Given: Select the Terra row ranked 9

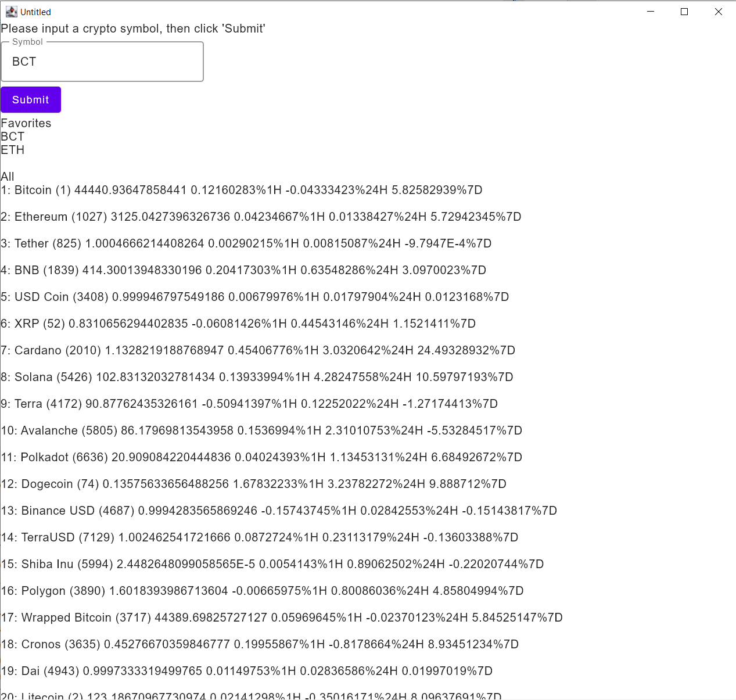Looking at the screenshot, I should 249,404.
